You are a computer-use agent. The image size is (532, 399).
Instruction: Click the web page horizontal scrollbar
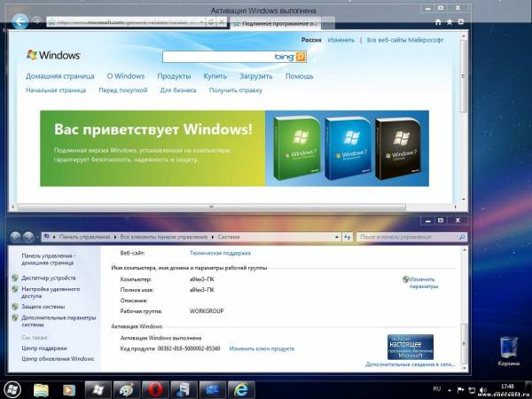click(211, 207)
